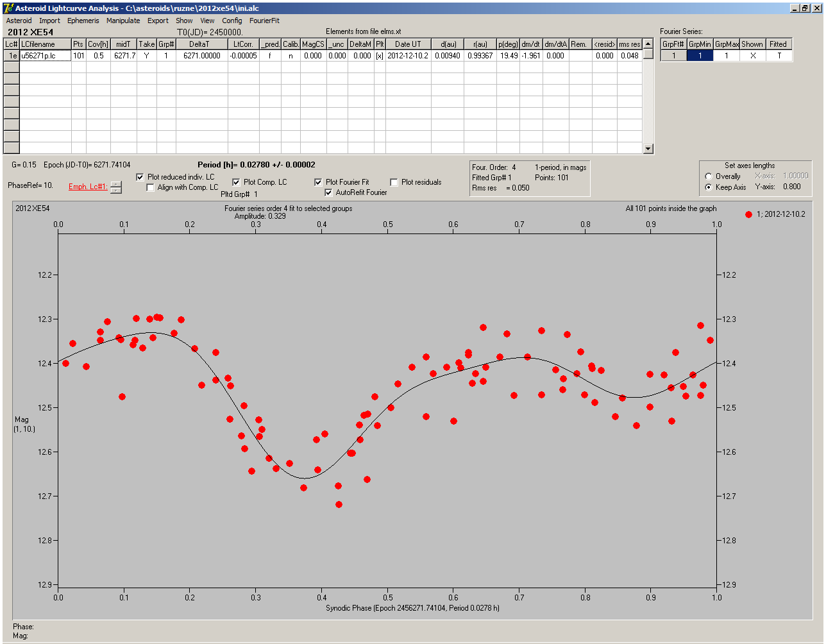Click the Y-axis value 0.800

pos(791,187)
